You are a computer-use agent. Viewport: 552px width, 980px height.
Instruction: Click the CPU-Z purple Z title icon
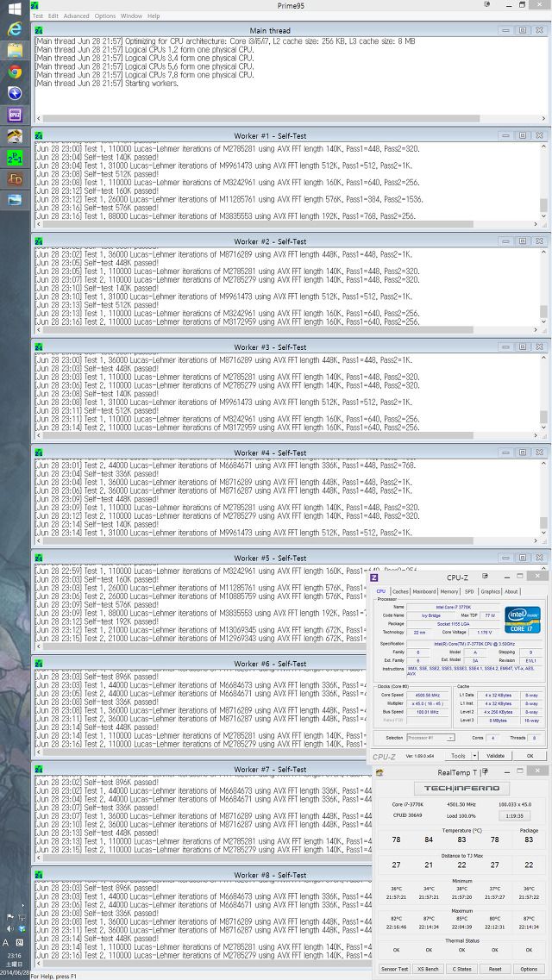click(x=374, y=577)
